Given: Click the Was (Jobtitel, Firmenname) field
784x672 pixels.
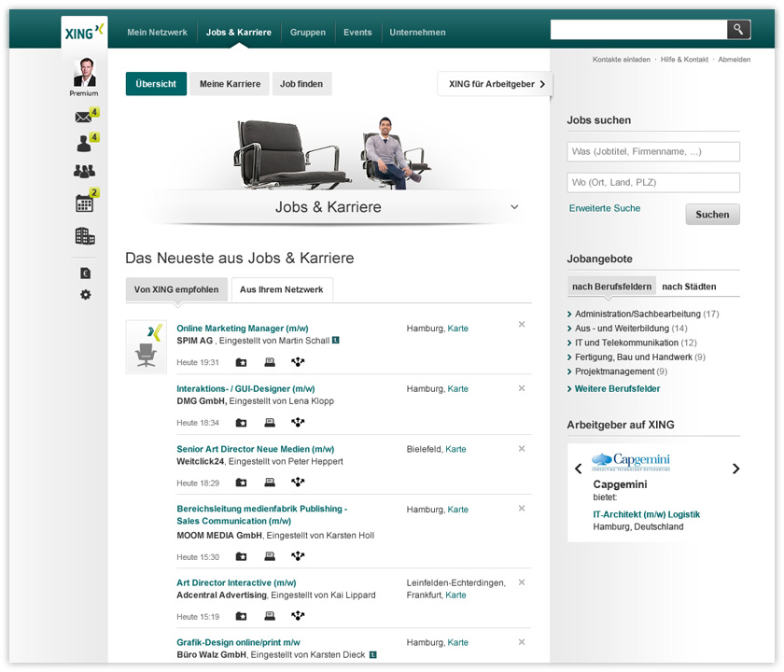Looking at the screenshot, I should pos(653,151).
